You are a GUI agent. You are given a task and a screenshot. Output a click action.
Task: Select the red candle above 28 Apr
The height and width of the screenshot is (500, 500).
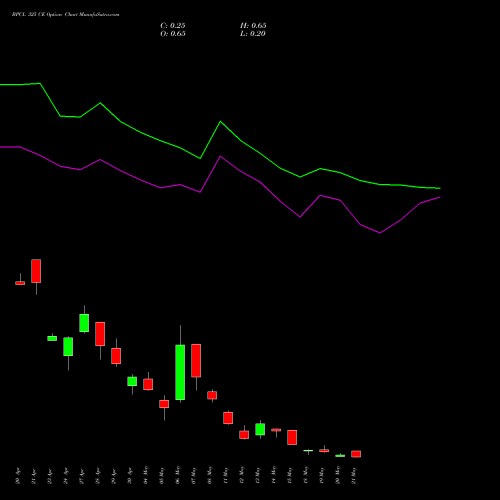(100, 334)
